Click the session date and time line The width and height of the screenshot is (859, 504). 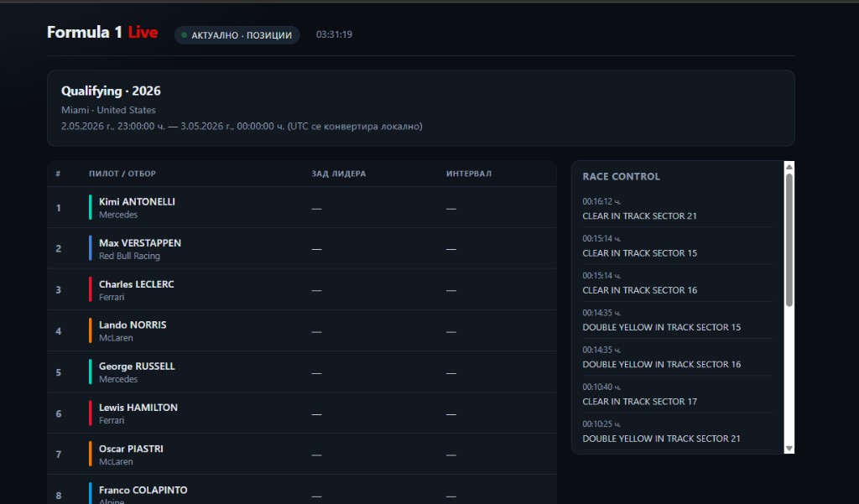(242, 126)
